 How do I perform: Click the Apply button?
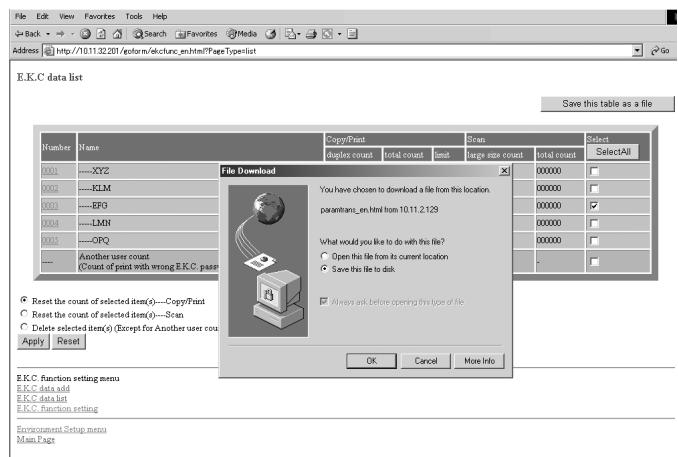33,341
